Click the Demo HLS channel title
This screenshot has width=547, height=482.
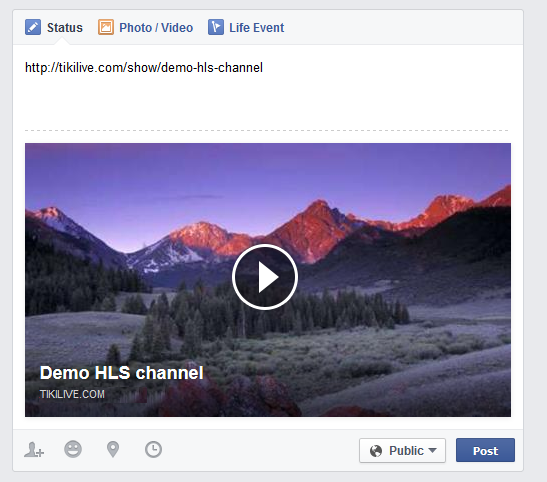(121, 372)
